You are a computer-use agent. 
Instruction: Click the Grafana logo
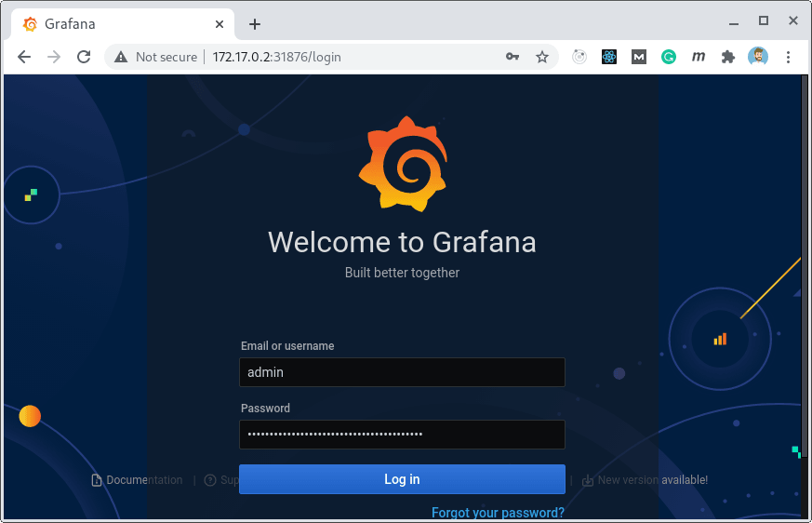coord(403,164)
